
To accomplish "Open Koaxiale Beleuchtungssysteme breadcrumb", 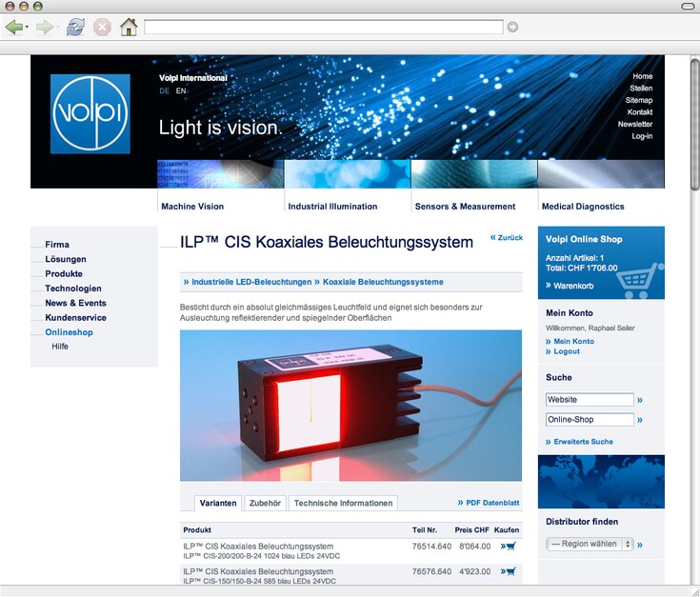I will 383,282.
